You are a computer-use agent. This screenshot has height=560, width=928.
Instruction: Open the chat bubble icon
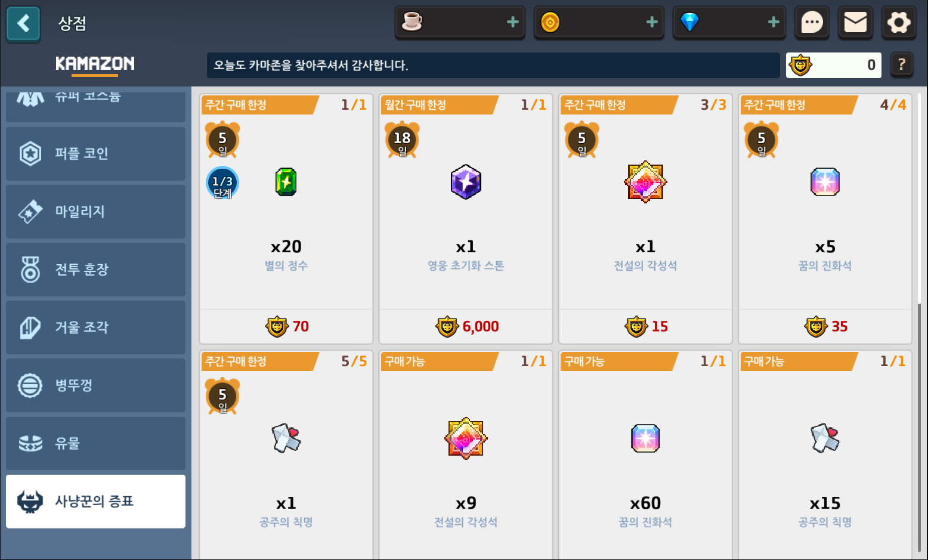pos(812,23)
